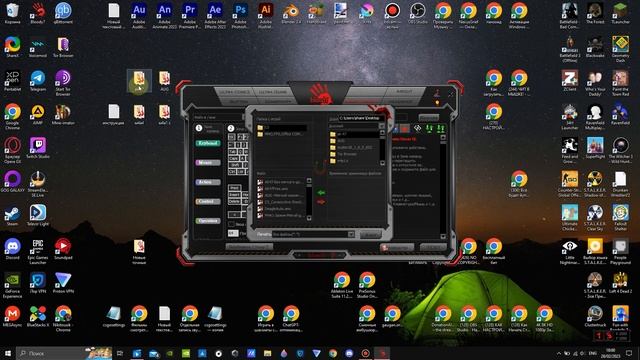This screenshot has width=640, height=360.
Task: Click the taskbar search box (Поиск)
Action: [64, 353]
